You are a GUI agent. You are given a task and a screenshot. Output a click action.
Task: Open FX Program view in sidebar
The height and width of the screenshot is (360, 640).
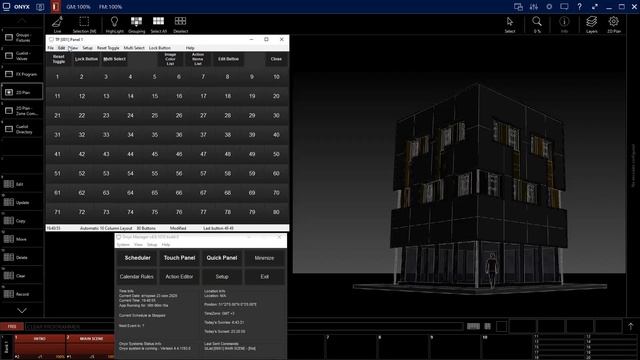(x=22, y=74)
